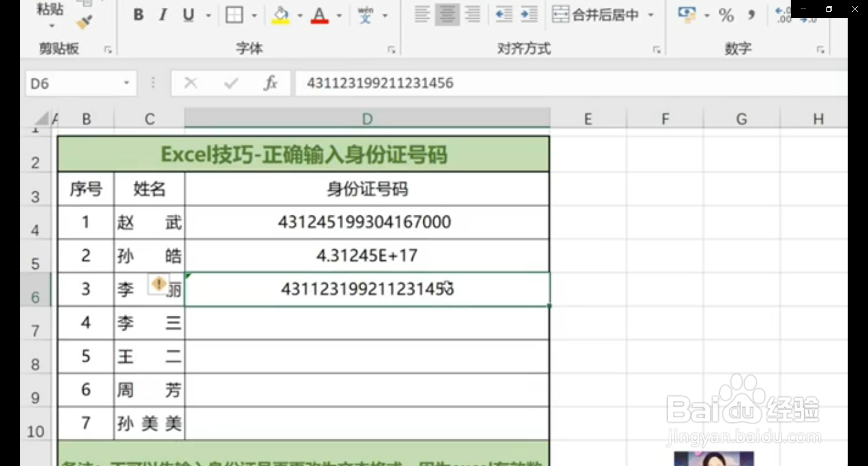The height and width of the screenshot is (466, 868).
Task: Select name cell 周 芳
Action: [149, 390]
